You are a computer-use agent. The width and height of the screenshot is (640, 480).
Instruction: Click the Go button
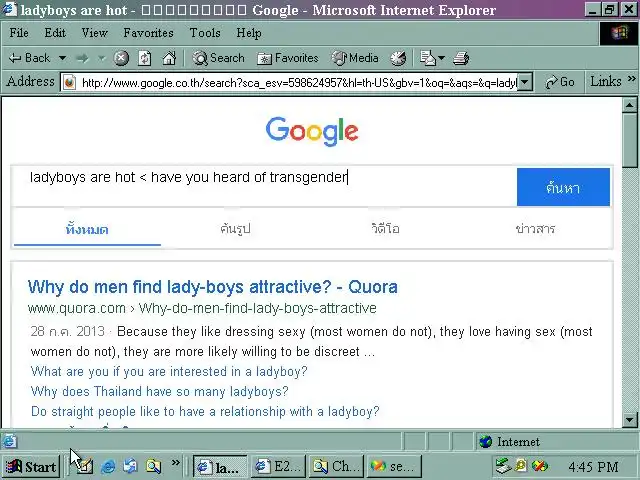coord(560,82)
